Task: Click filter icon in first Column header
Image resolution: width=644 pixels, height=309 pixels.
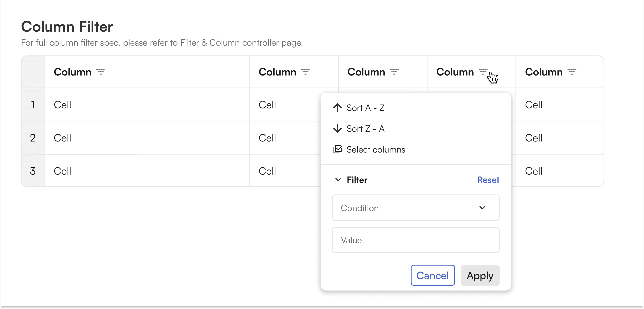Action: 100,72
